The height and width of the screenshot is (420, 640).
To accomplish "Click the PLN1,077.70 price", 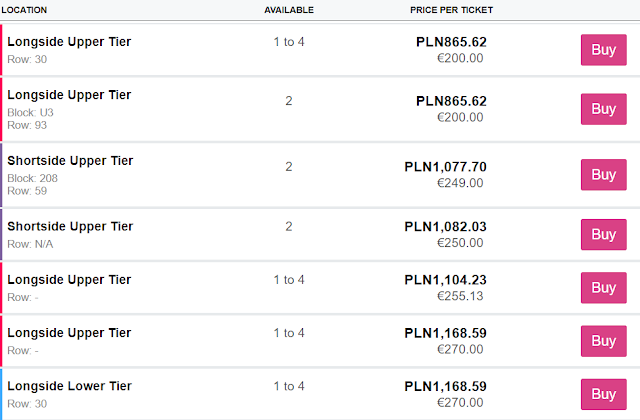I will 445,167.
